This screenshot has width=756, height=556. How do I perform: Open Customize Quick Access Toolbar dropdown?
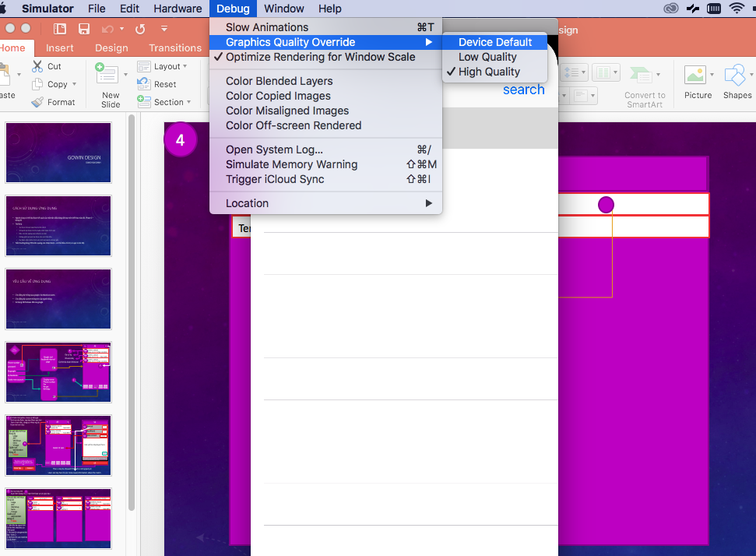[164, 29]
